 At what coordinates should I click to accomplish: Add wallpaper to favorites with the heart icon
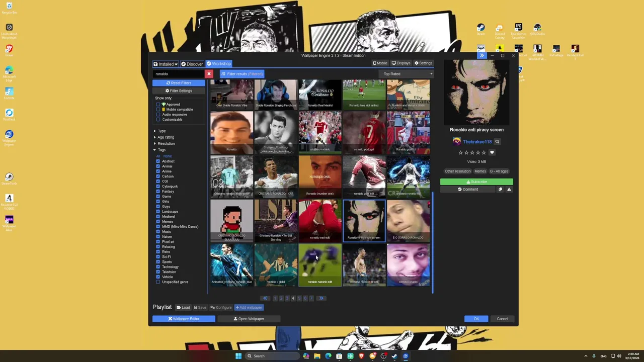tap(492, 152)
